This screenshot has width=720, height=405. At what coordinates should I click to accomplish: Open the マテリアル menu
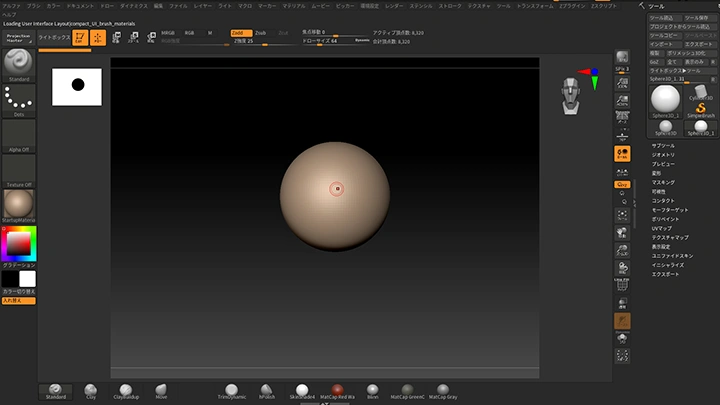(294, 6)
